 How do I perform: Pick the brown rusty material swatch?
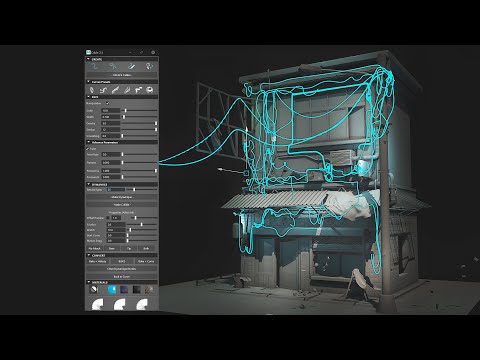pos(149,290)
